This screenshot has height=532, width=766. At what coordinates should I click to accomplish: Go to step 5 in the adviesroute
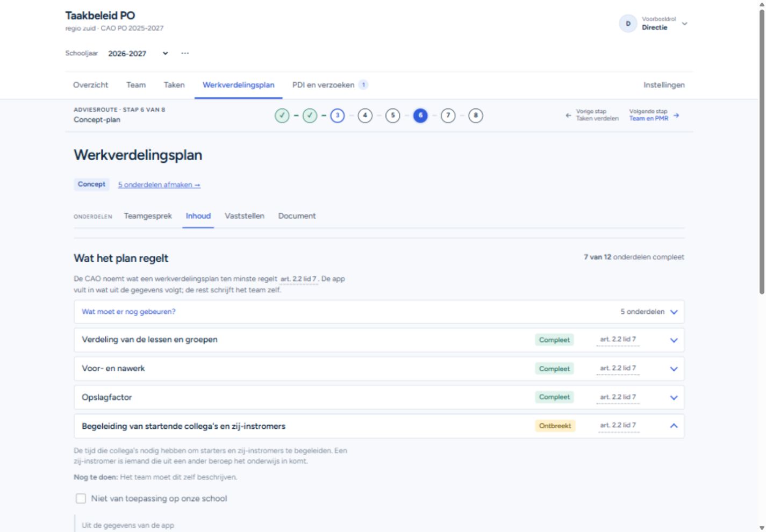coord(393,116)
